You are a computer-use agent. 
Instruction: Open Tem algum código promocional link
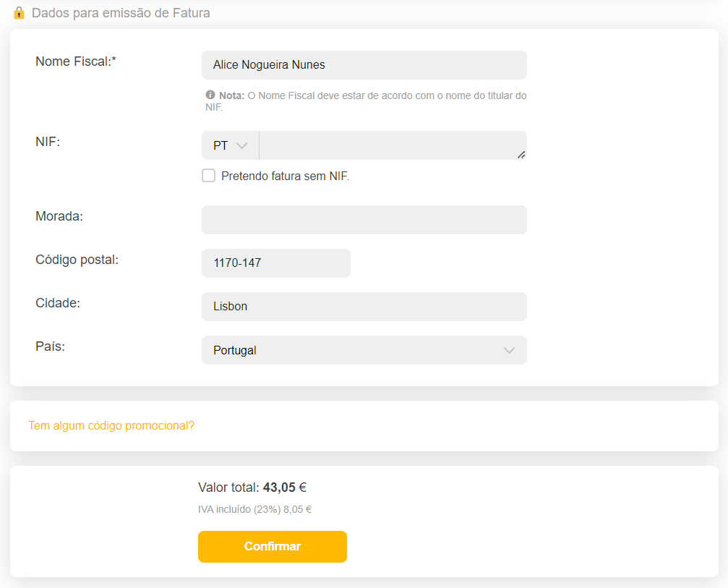point(111,425)
